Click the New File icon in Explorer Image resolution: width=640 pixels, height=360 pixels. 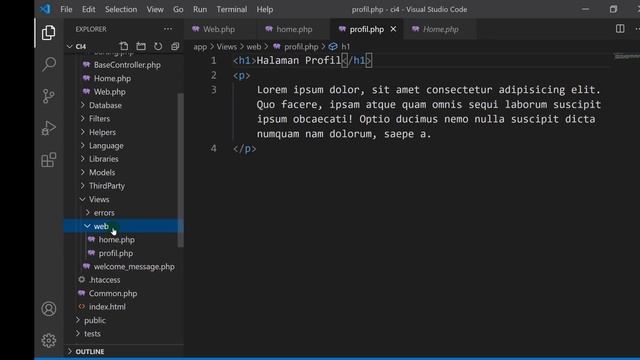click(124, 46)
